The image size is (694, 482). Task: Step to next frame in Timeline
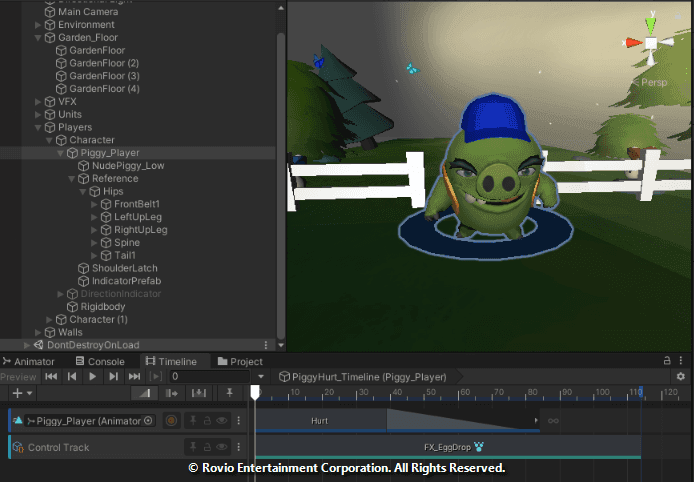[x=113, y=377]
